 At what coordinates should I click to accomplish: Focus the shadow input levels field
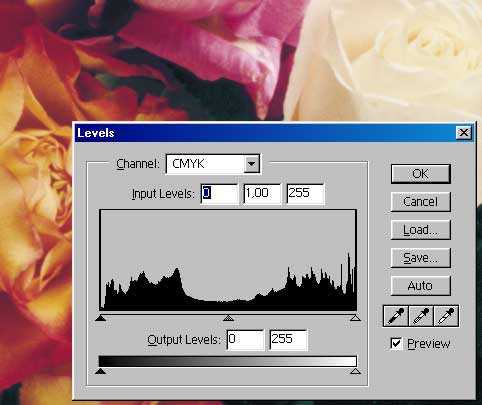[219, 193]
